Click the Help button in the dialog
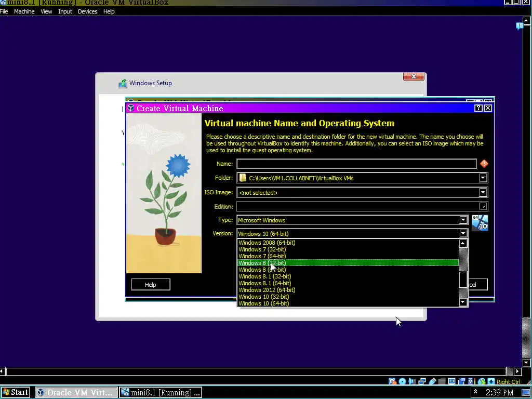The width and height of the screenshot is (532, 399). click(x=151, y=285)
